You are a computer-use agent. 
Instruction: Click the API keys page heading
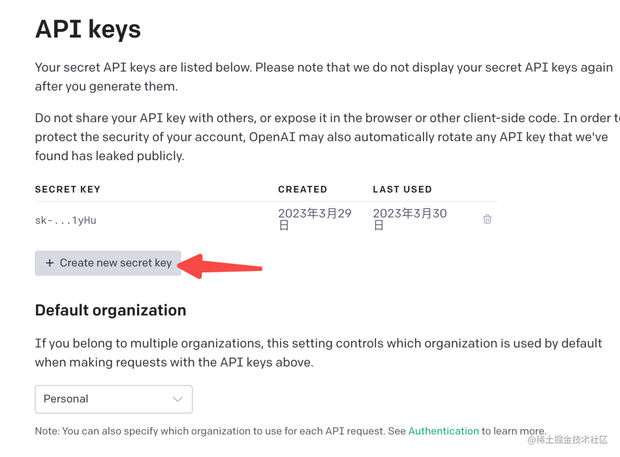pos(88,29)
